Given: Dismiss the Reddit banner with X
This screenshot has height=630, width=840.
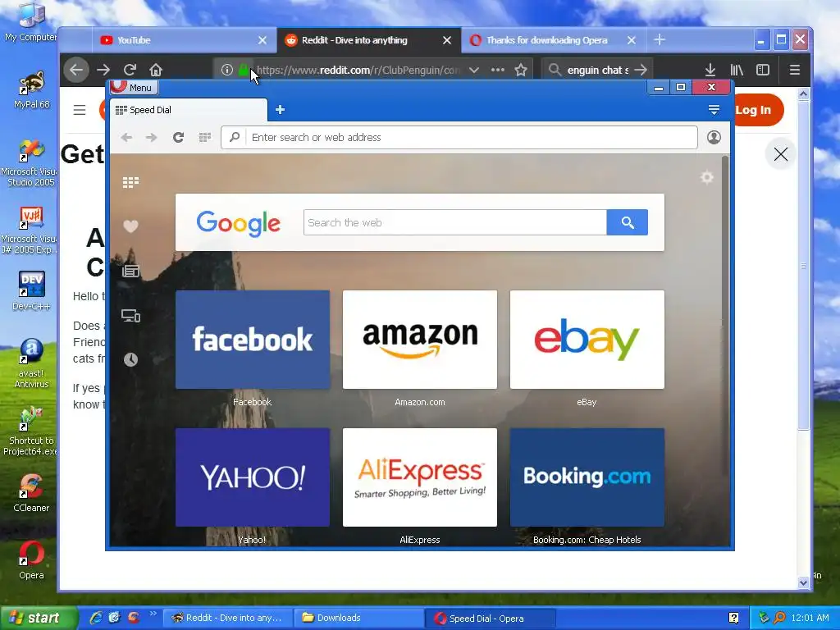Looking at the screenshot, I should (x=781, y=154).
